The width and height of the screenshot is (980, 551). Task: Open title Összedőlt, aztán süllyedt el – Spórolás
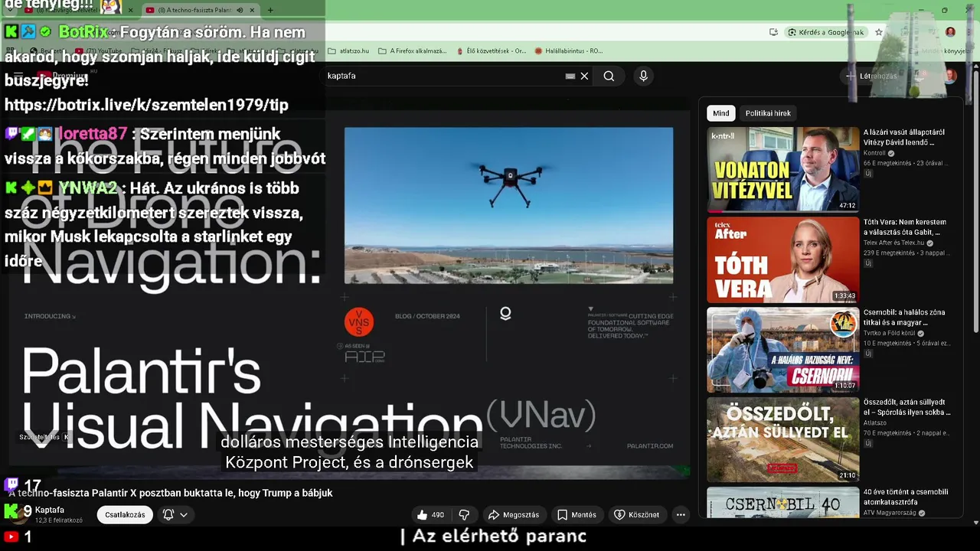(906, 407)
